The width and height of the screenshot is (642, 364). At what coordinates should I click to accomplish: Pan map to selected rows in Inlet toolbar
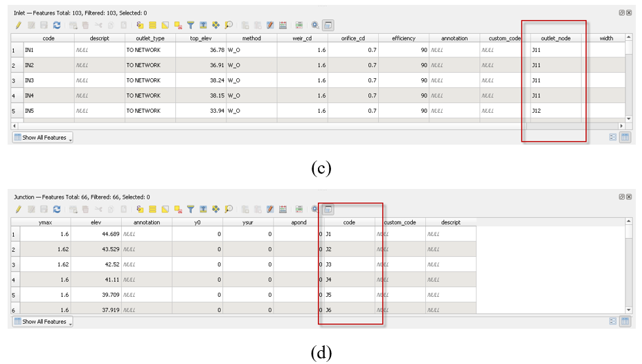tap(215, 25)
